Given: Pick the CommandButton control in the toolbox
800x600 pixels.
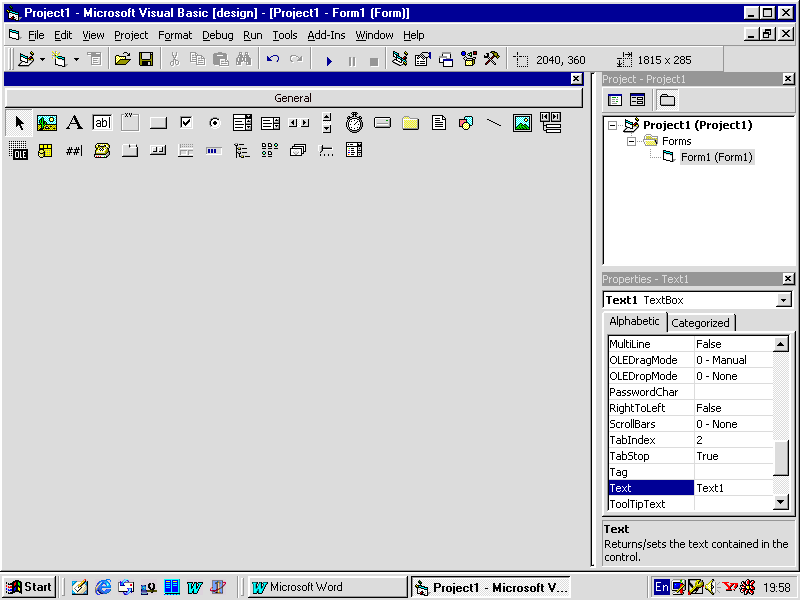Looking at the screenshot, I should (158, 123).
